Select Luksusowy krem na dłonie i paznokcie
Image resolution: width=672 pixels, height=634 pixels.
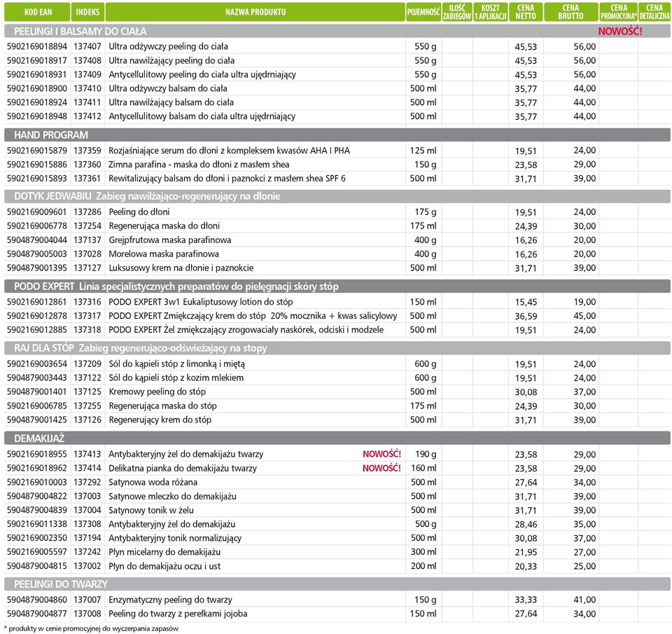(x=181, y=268)
